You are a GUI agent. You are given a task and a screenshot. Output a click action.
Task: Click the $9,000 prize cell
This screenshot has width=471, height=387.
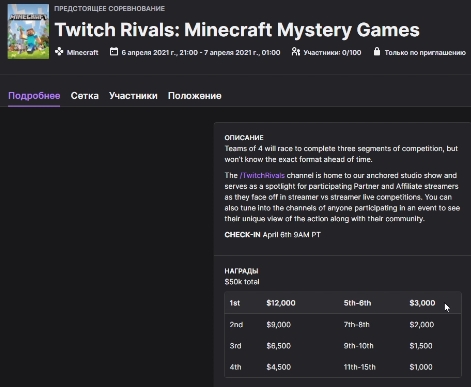pos(279,324)
